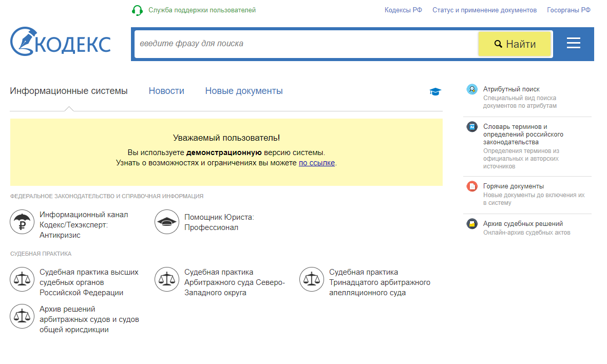
Task: Click scales icon for Северо-Западного округа
Action: pos(167,279)
